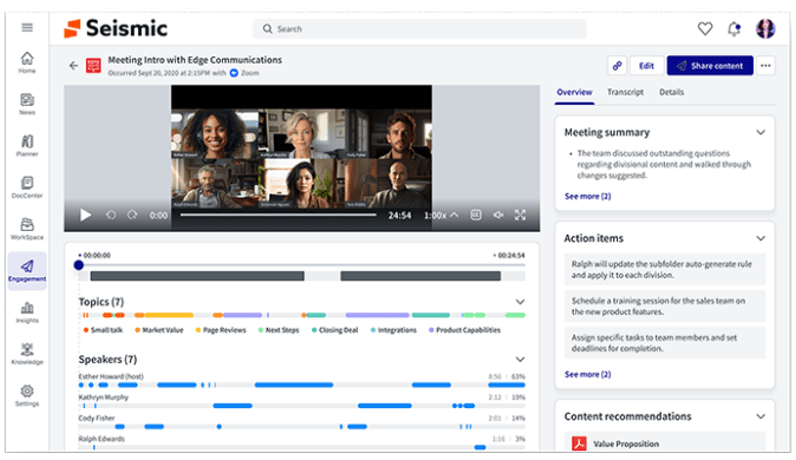Copy link with the link icon button
The height and width of the screenshot is (460, 796).
pos(617,65)
